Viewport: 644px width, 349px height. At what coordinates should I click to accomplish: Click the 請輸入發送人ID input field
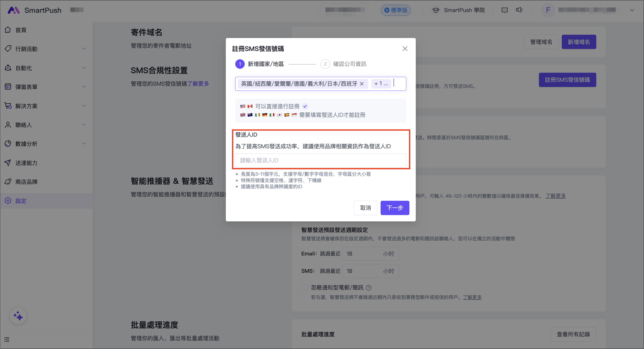point(320,160)
